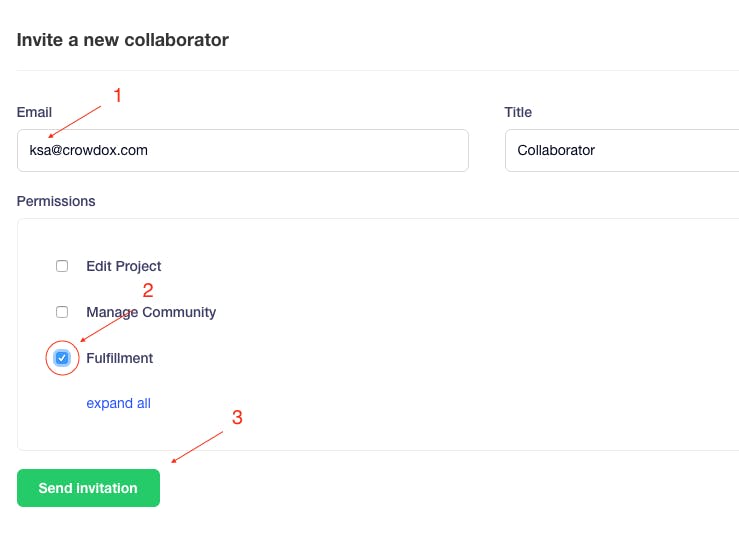
Task: Click the Title field label
Action: (x=518, y=112)
